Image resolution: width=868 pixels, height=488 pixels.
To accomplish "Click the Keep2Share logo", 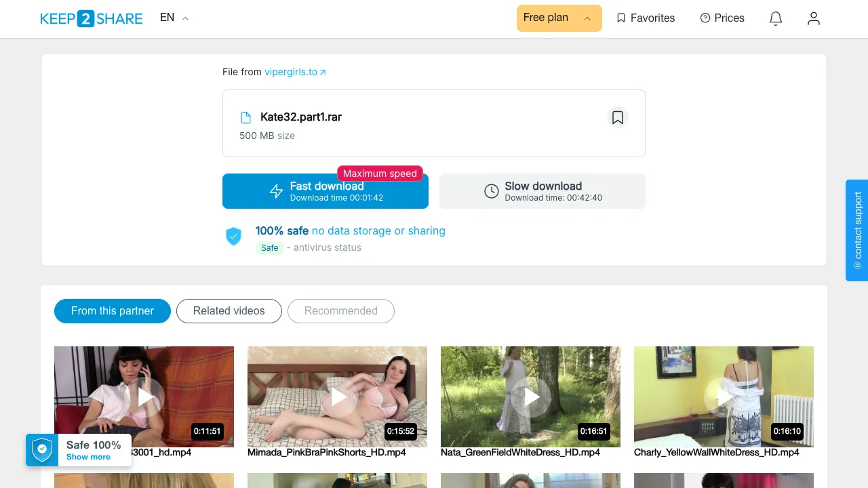I will 92,18.
